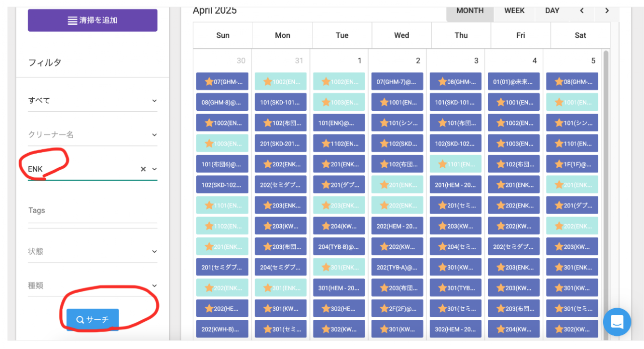Click the star on Thursday's 08(GHM event
The width and height of the screenshot is (644, 349).
(x=443, y=82)
